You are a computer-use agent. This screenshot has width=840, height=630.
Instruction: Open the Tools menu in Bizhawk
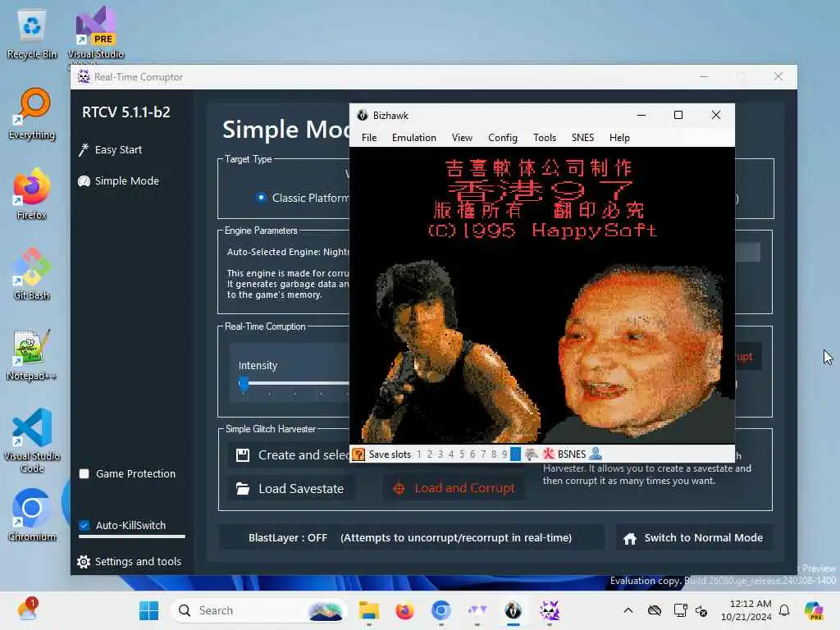click(545, 138)
